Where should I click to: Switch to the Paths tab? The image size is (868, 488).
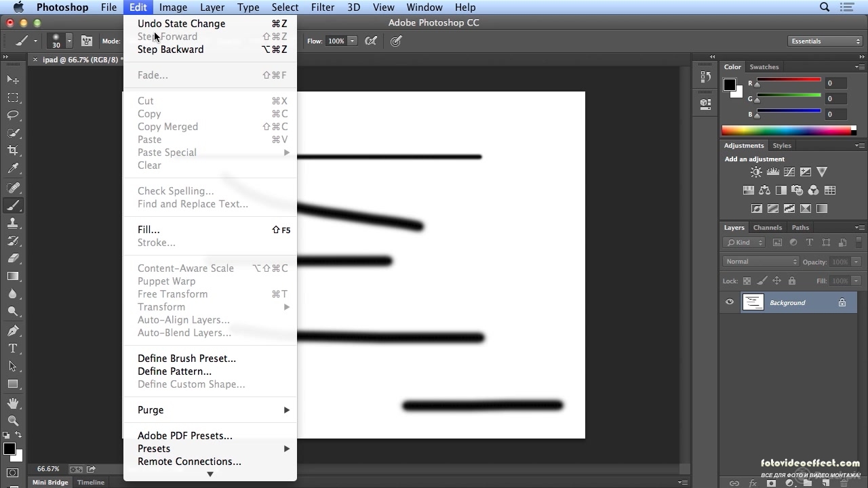[x=800, y=228]
